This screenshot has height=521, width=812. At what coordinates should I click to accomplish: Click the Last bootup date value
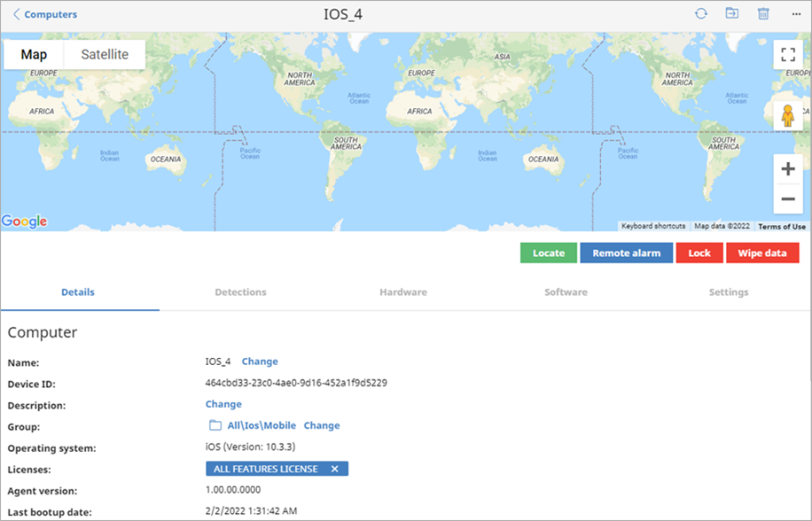coord(251,510)
